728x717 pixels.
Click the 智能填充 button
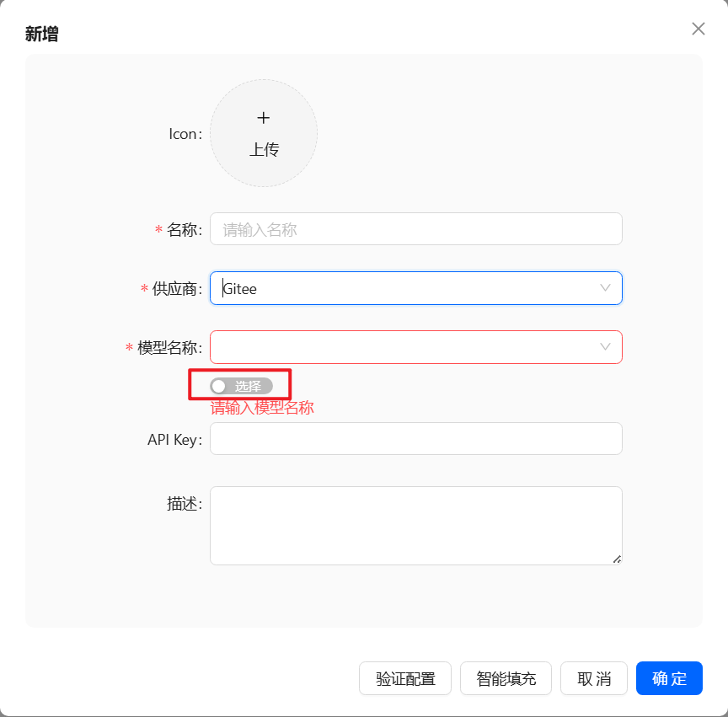506,678
